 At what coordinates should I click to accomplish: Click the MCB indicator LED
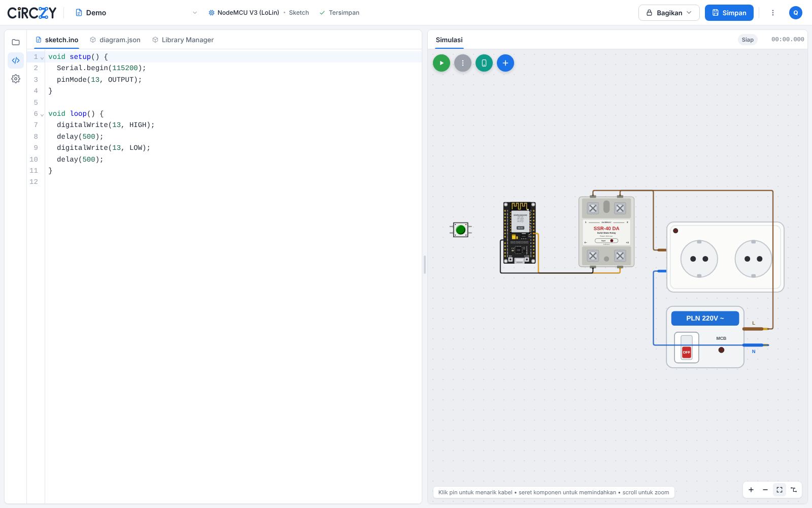coord(721,350)
